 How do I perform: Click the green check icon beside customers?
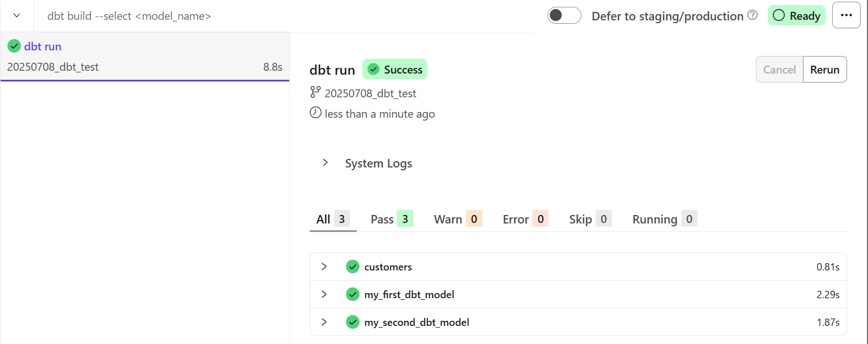click(353, 266)
